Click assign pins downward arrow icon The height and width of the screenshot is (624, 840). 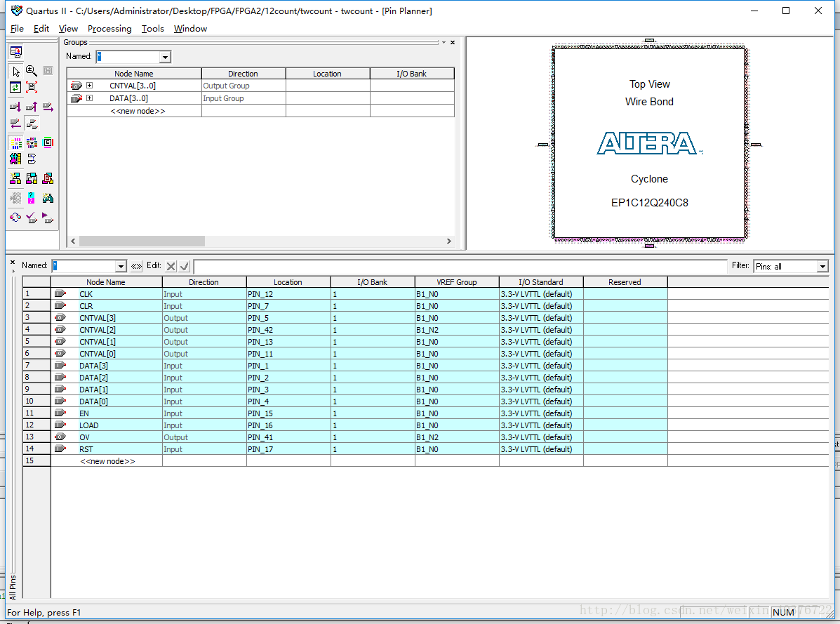(x=15, y=107)
